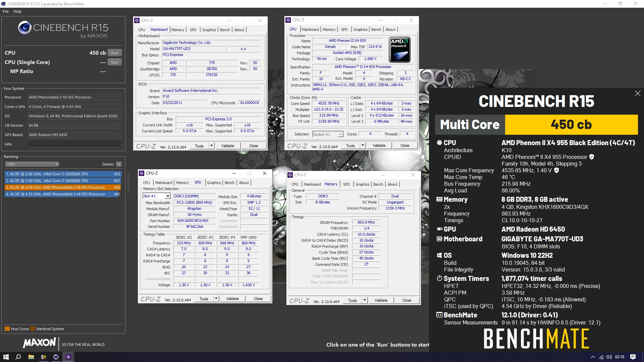The height and width of the screenshot is (362, 644).
Task: Open Cinebench File menu
Action: pos(6,11)
